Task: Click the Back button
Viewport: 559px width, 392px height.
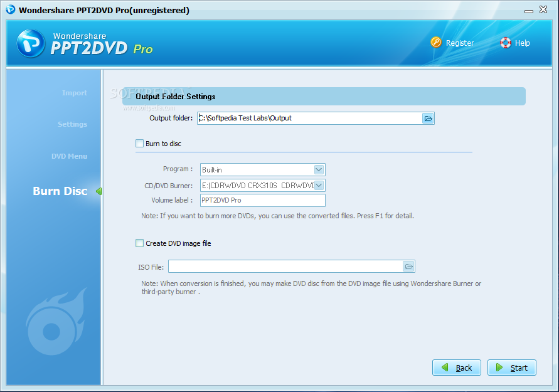Action: click(x=457, y=368)
